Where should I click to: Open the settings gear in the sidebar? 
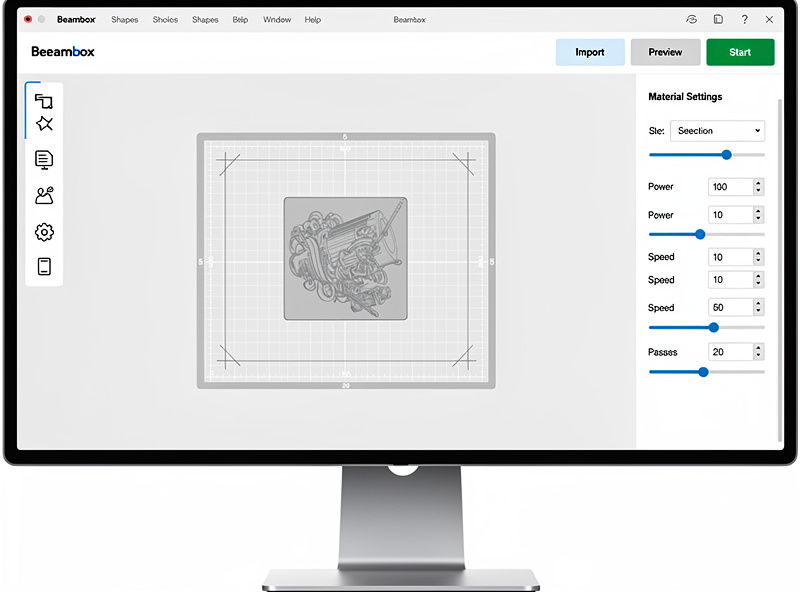tap(44, 232)
